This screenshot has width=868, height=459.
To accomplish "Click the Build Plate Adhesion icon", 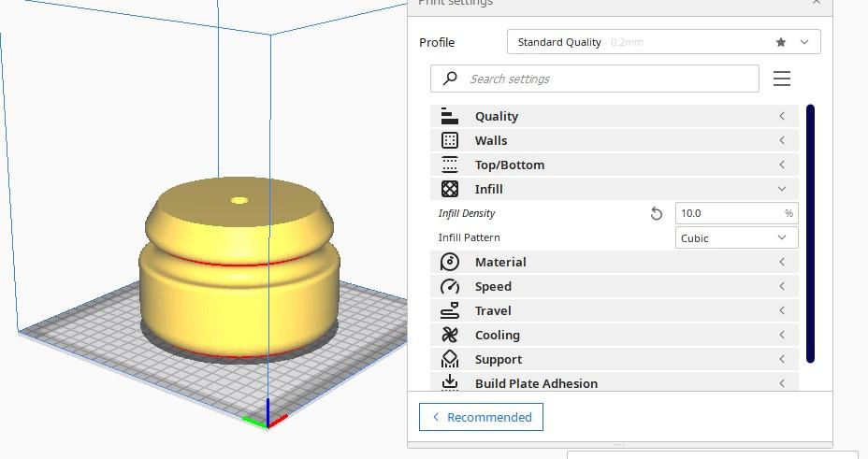I will point(450,382).
